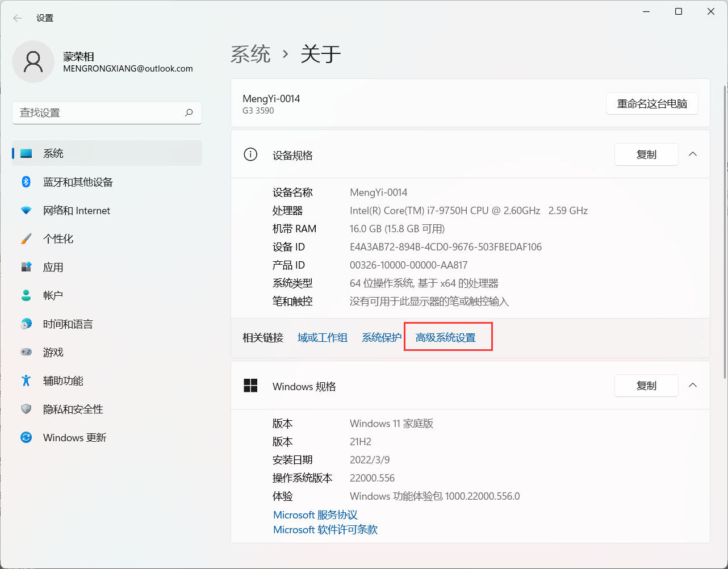Open the Microsoft 服务协议 link
The width and height of the screenshot is (728, 569).
315,514
